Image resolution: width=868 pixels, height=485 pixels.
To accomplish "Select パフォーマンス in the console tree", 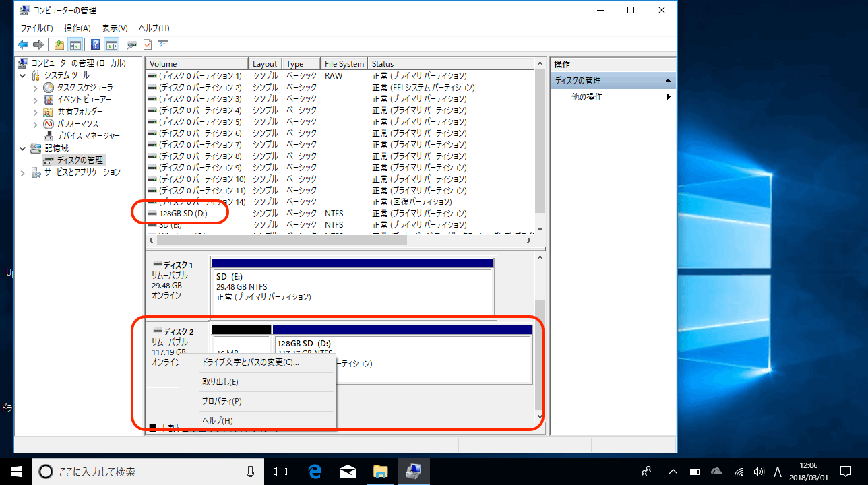I will click(77, 124).
